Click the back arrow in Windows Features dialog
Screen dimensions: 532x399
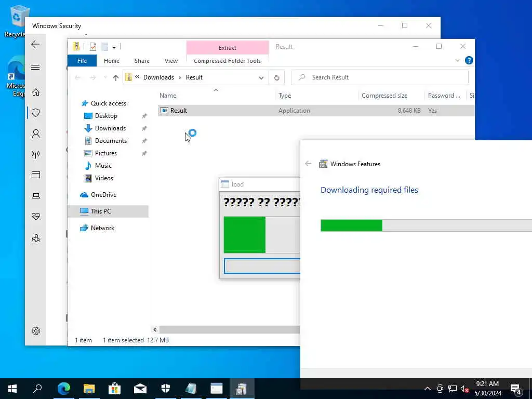tap(308, 164)
